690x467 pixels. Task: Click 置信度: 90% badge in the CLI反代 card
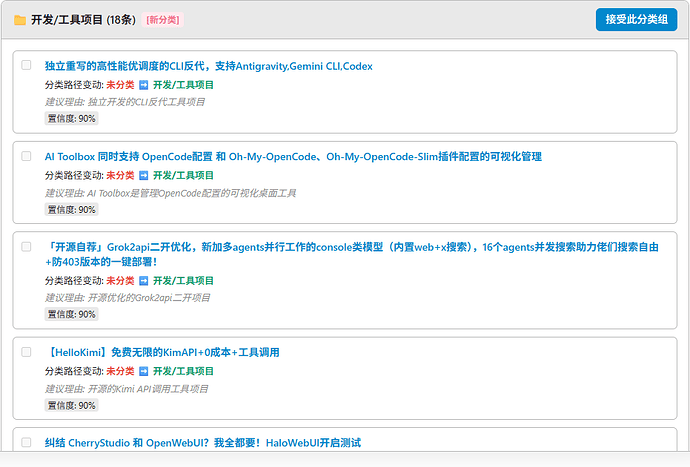coord(71,118)
